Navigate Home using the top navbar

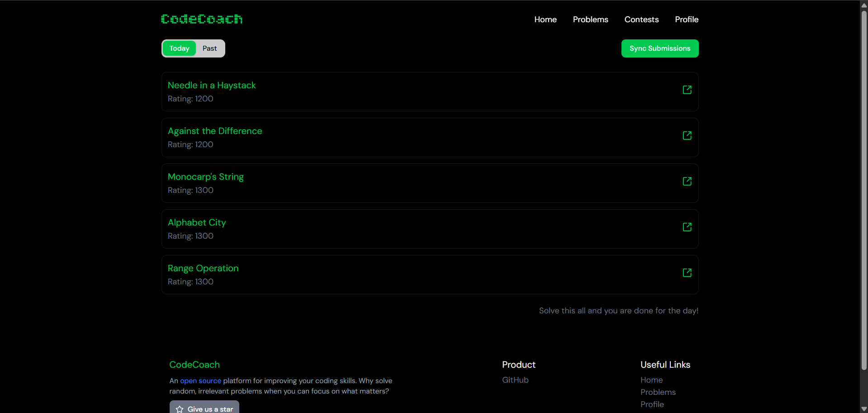545,19
